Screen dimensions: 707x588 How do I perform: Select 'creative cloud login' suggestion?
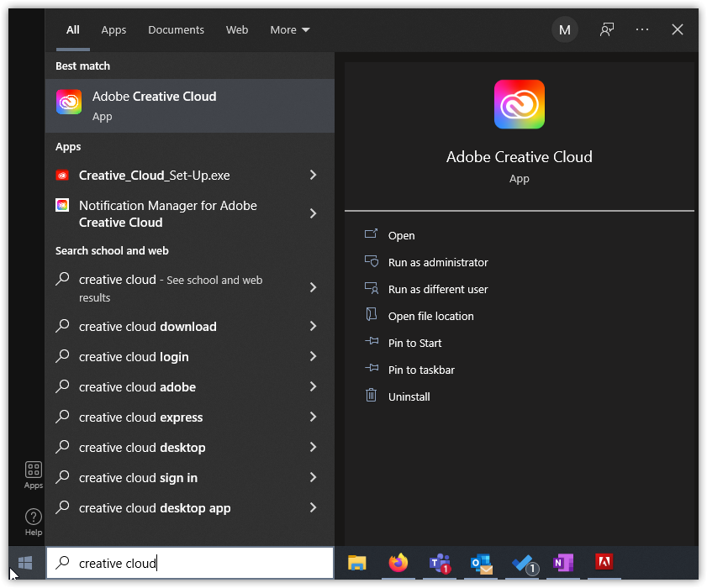pos(134,357)
